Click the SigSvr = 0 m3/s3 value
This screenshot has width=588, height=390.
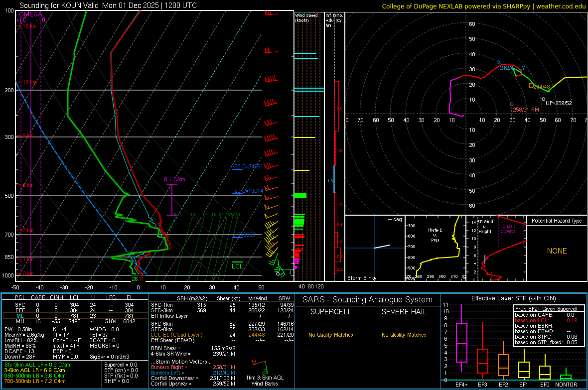(x=110, y=357)
